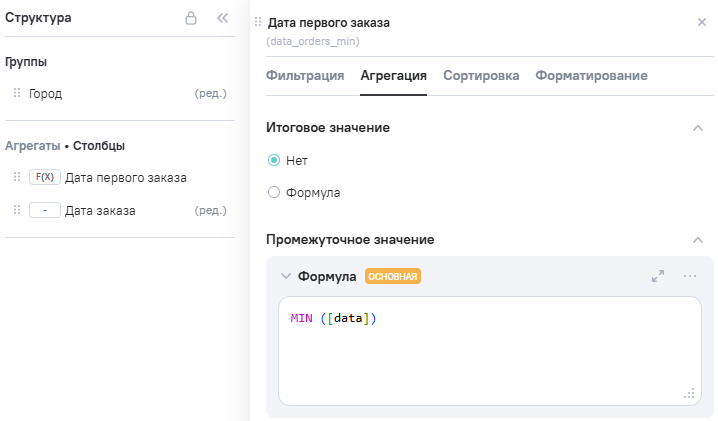The image size is (718, 421).
Task: Close the Дата первого заказа panel
Action: (x=701, y=22)
